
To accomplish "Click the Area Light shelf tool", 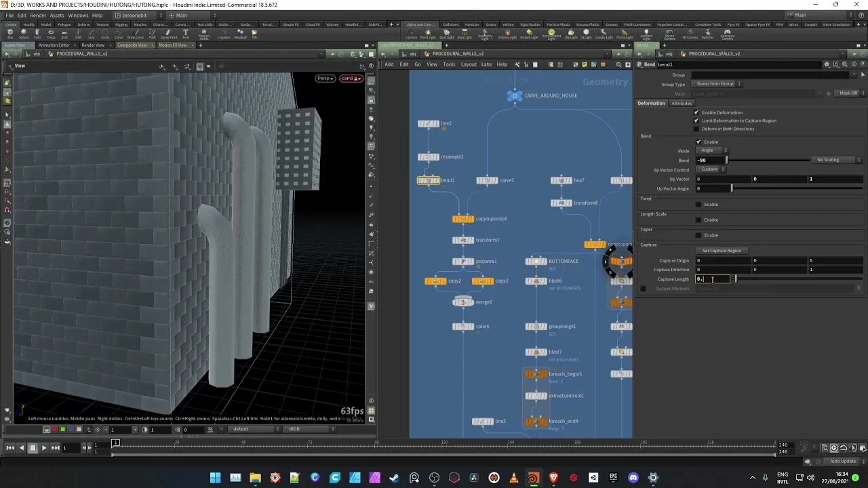I will click(x=465, y=34).
